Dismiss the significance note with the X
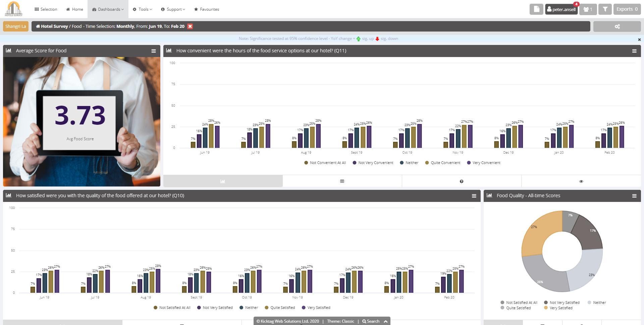This screenshot has height=325, width=644. coord(639,39)
